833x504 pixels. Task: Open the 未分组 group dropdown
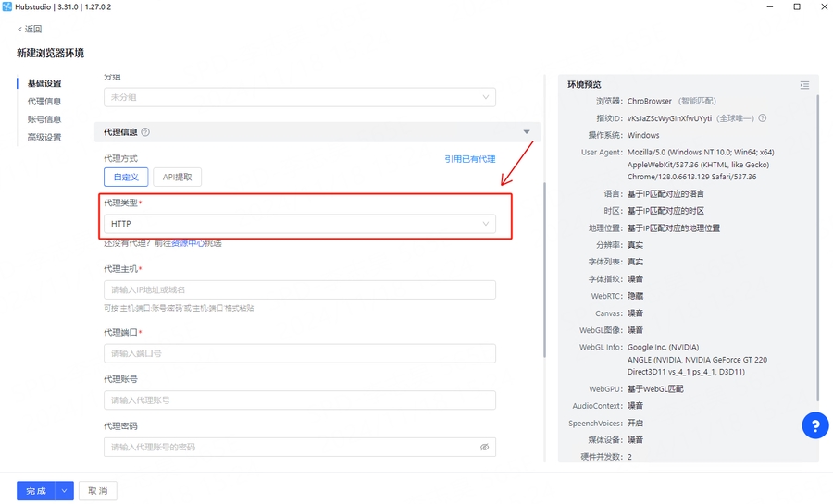[x=299, y=97]
